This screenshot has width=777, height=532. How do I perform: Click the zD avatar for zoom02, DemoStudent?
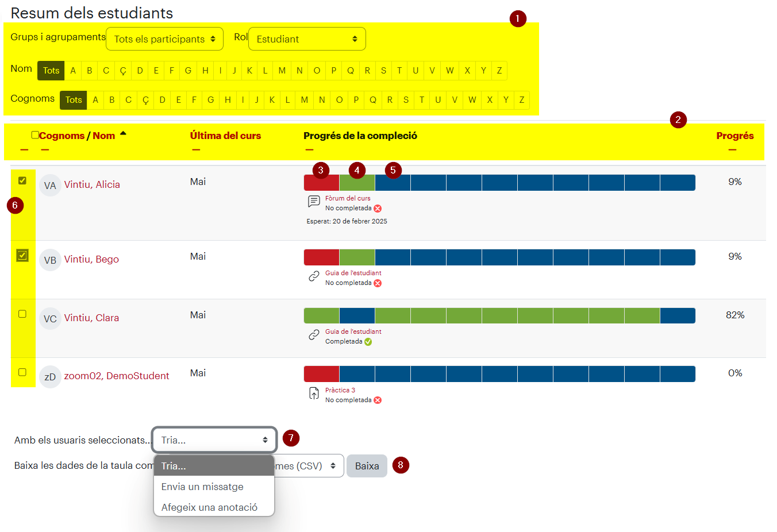click(x=50, y=377)
